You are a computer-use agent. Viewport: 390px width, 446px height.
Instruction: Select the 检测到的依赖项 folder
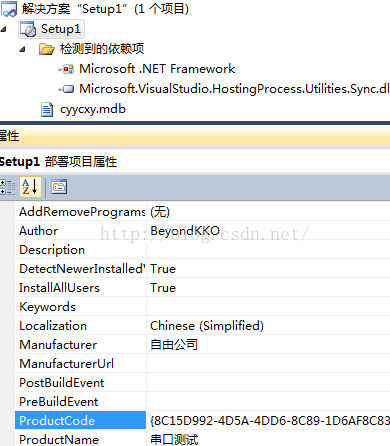(x=102, y=49)
